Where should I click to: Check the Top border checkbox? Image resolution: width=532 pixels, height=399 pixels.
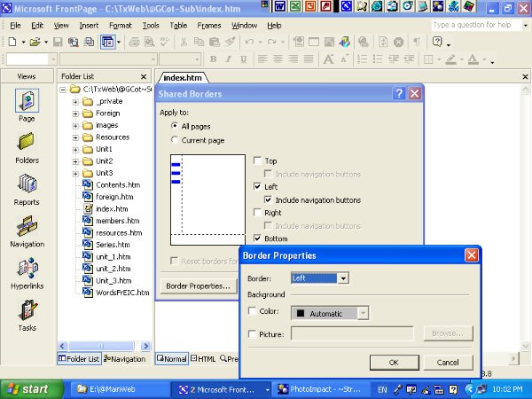pos(257,160)
